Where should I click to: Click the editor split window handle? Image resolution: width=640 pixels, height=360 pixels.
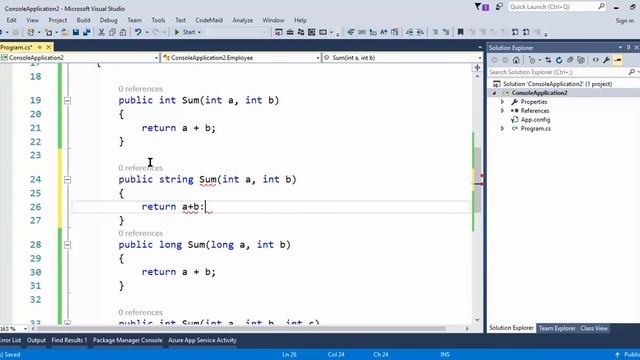[477, 67]
